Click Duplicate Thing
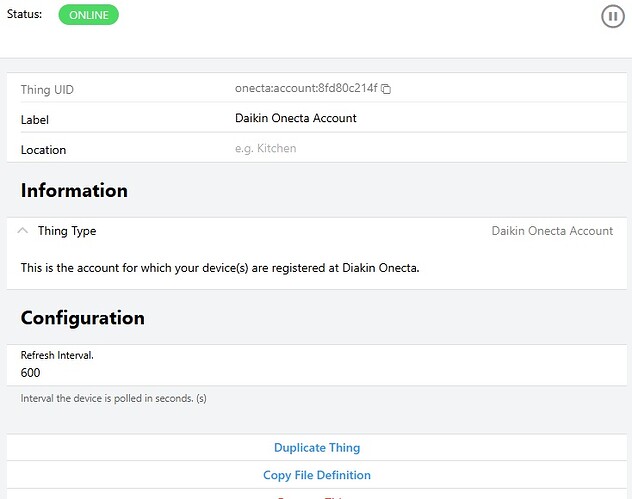Image resolution: width=632 pixels, height=499 pixels. click(317, 447)
